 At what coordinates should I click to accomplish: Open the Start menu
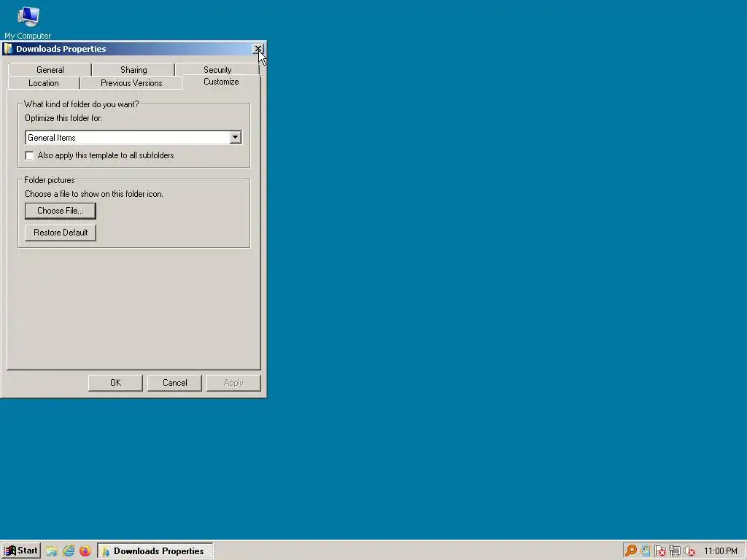coord(21,551)
